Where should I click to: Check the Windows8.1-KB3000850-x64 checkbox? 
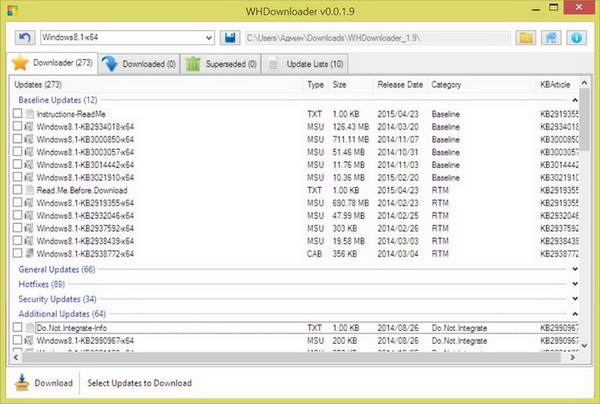pyautogui.click(x=17, y=138)
